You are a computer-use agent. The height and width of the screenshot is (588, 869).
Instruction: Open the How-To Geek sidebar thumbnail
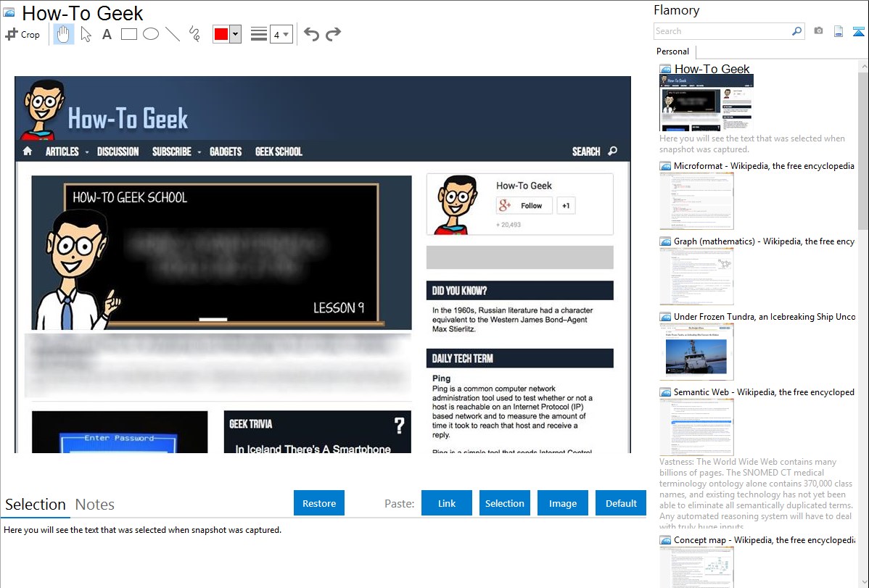pyautogui.click(x=707, y=103)
